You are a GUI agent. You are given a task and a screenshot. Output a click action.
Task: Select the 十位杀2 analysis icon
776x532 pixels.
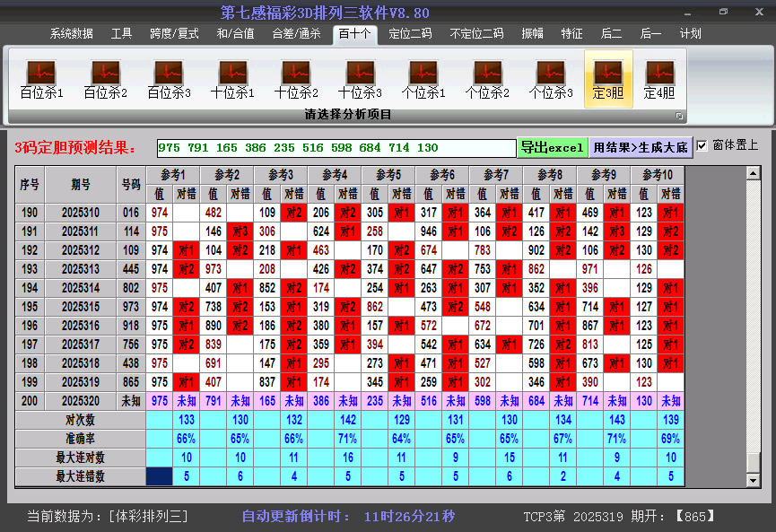(296, 76)
